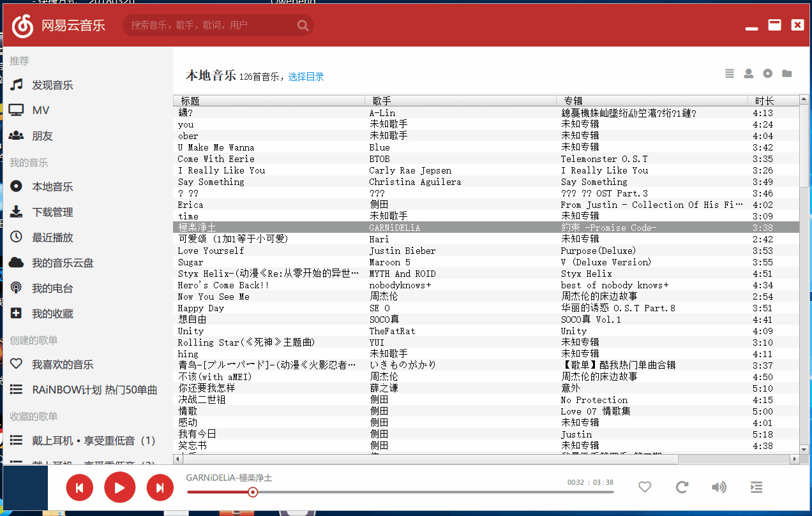
Task: Open 最近播放 in the sidebar
Action: pyautogui.click(x=52, y=237)
